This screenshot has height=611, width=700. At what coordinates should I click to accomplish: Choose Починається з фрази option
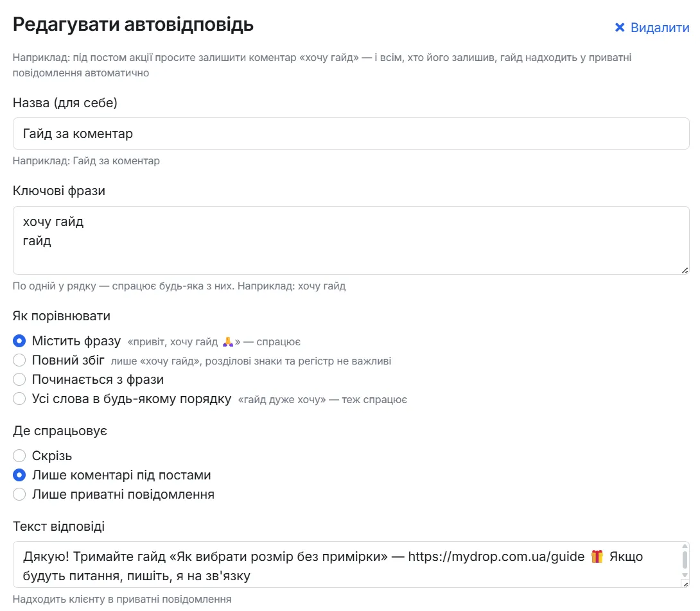tap(19, 379)
